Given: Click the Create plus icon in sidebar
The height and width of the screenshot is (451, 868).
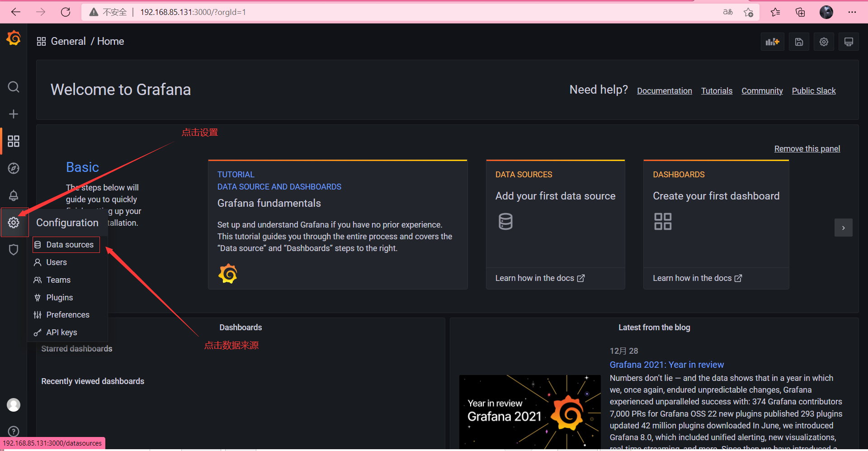Looking at the screenshot, I should [x=14, y=114].
